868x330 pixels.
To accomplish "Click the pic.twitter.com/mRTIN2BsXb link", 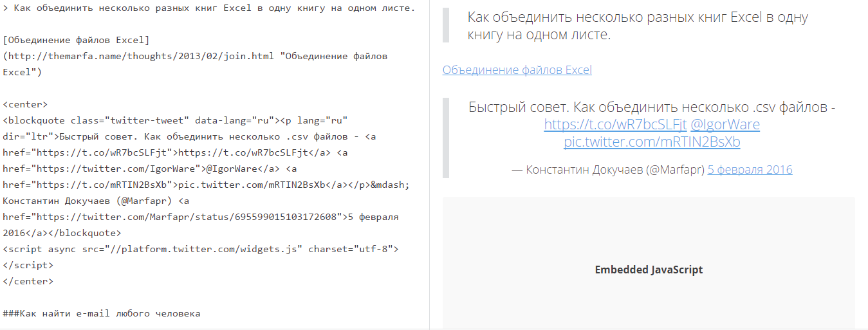I will click(x=652, y=142).
